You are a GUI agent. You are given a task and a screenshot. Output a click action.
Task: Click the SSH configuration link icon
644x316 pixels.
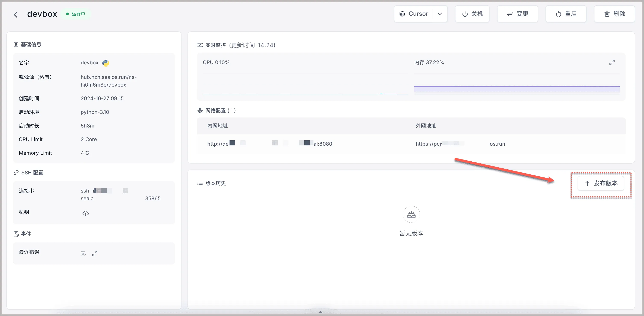point(16,172)
